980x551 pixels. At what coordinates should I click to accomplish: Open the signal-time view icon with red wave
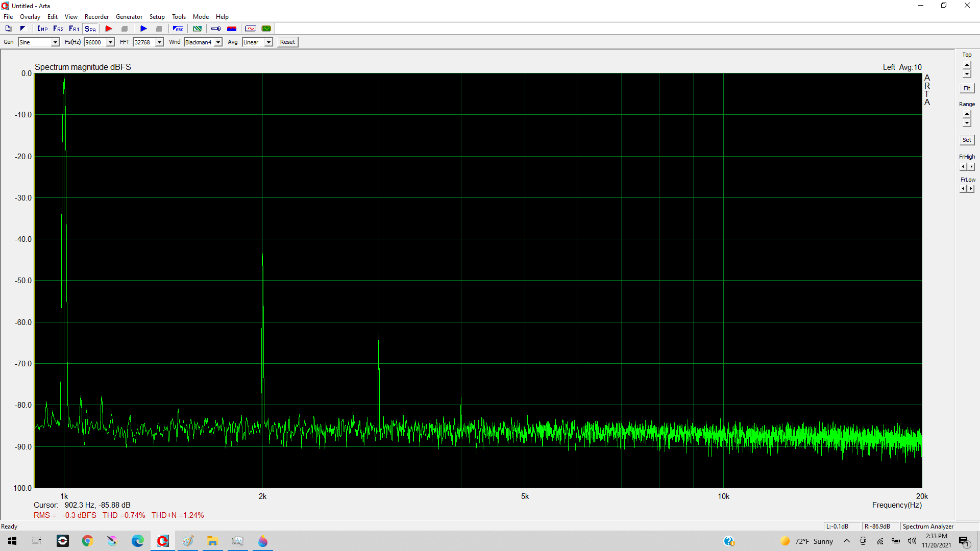(x=251, y=29)
